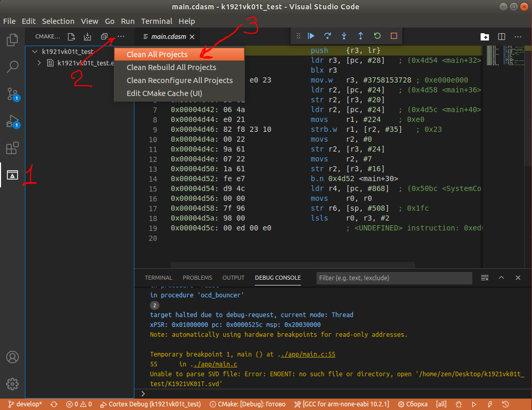Launch CMake debugger from status bar bug icon
The width and height of the screenshot is (532, 410).
(459, 404)
